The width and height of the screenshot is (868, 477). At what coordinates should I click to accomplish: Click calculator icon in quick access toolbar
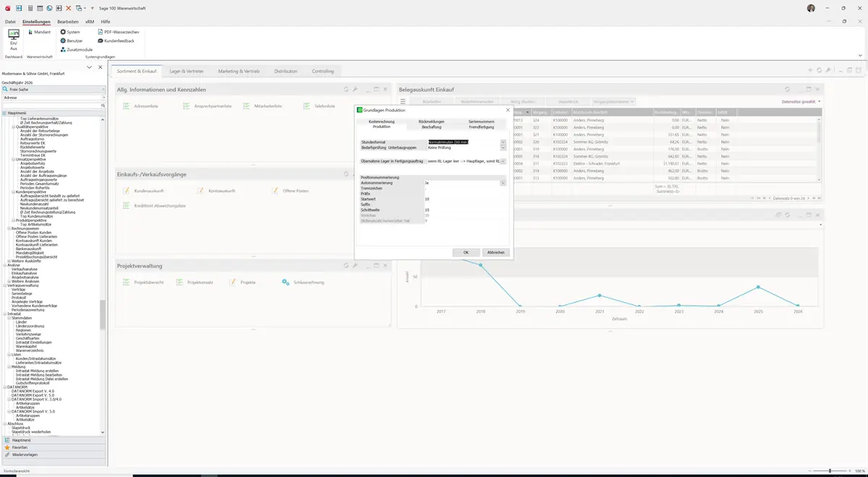[30, 7]
